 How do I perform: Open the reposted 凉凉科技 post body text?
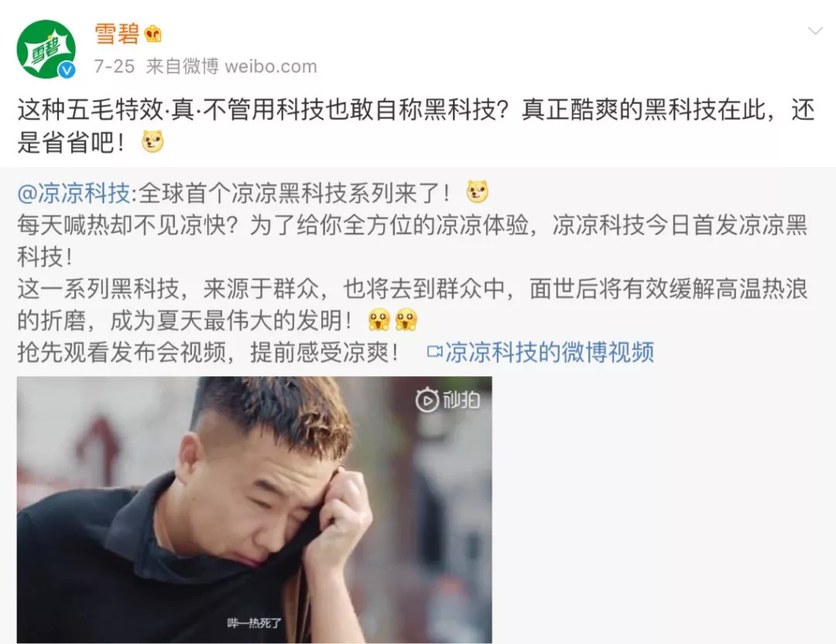click(413, 272)
